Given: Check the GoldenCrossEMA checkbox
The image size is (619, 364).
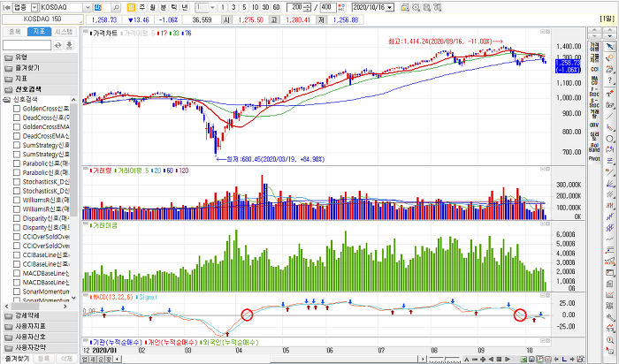Looking at the screenshot, I should coord(17,127).
